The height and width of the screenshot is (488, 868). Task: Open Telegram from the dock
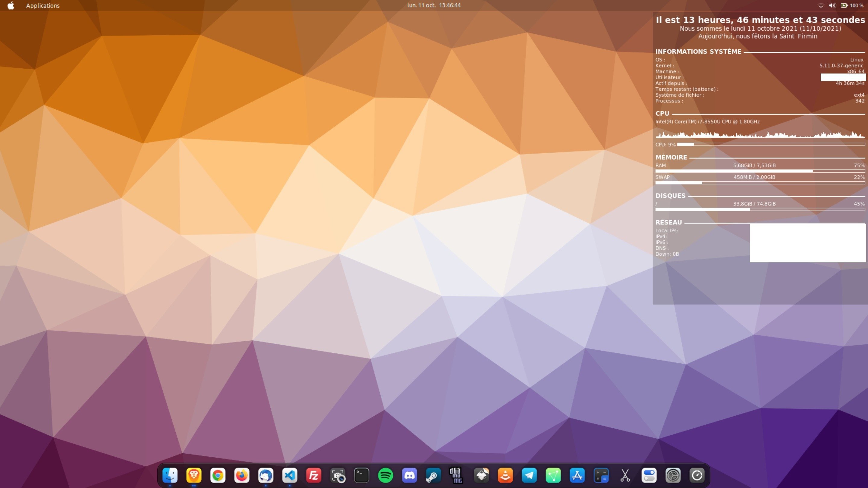[x=529, y=475]
